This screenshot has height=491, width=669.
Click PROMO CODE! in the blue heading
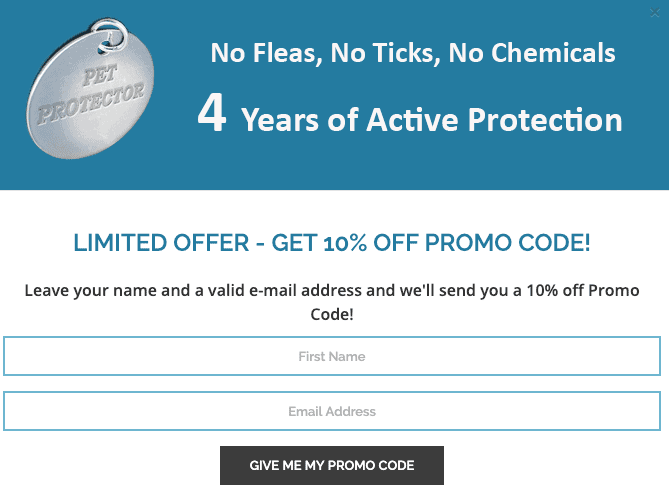pyautogui.click(x=508, y=243)
